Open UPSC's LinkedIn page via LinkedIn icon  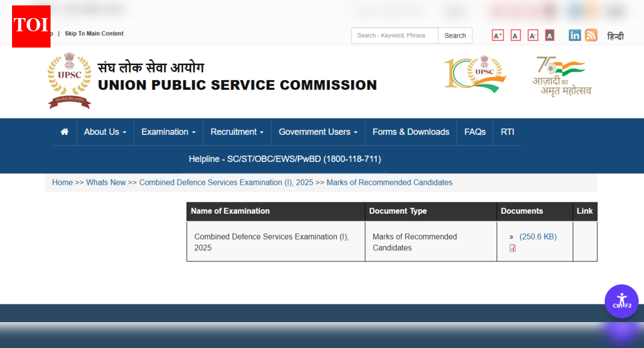575,36
